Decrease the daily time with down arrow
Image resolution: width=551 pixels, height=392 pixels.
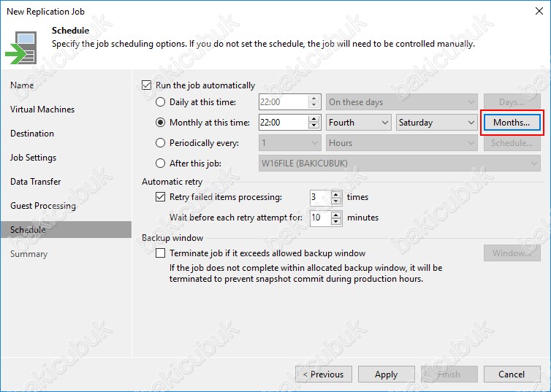pos(313,106)
